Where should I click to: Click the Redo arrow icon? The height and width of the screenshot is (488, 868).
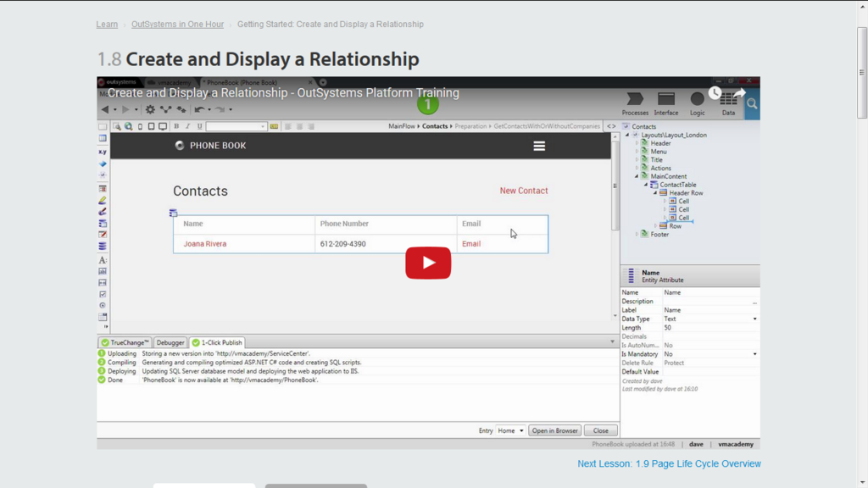point(220,109)
